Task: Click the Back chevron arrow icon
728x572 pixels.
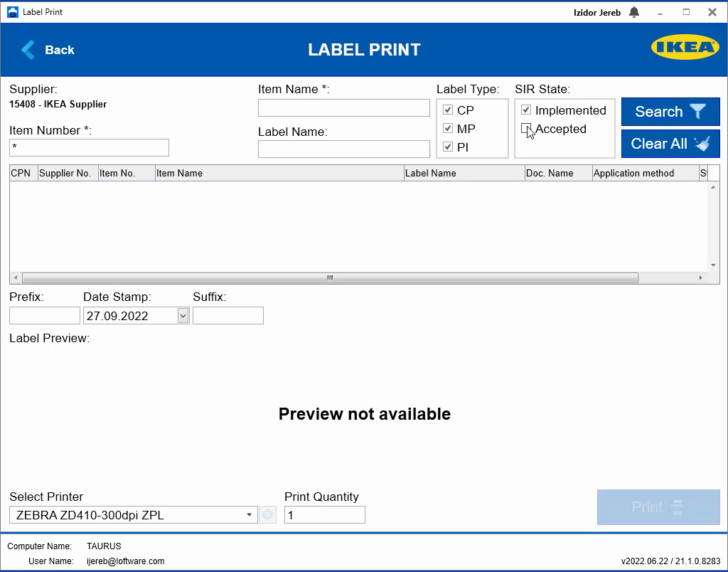Action: click(x=28, y=50)
